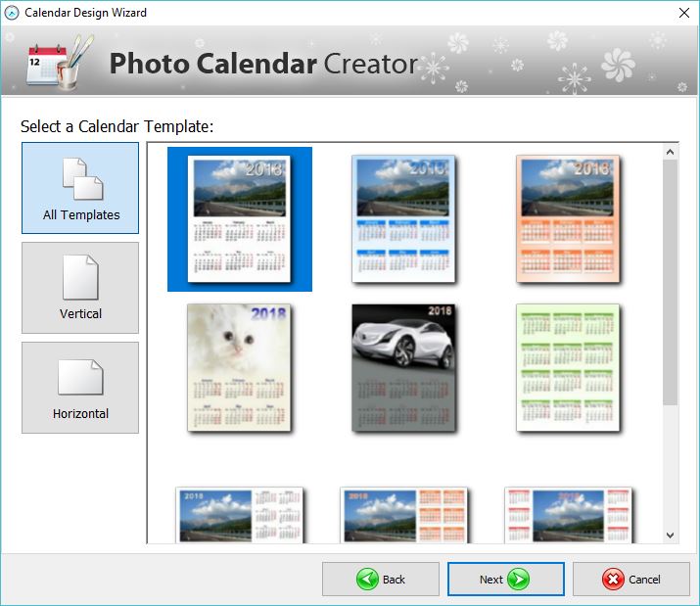Click the wizard title bar app icon
The image size is (700, 606).
click(12, 13)
